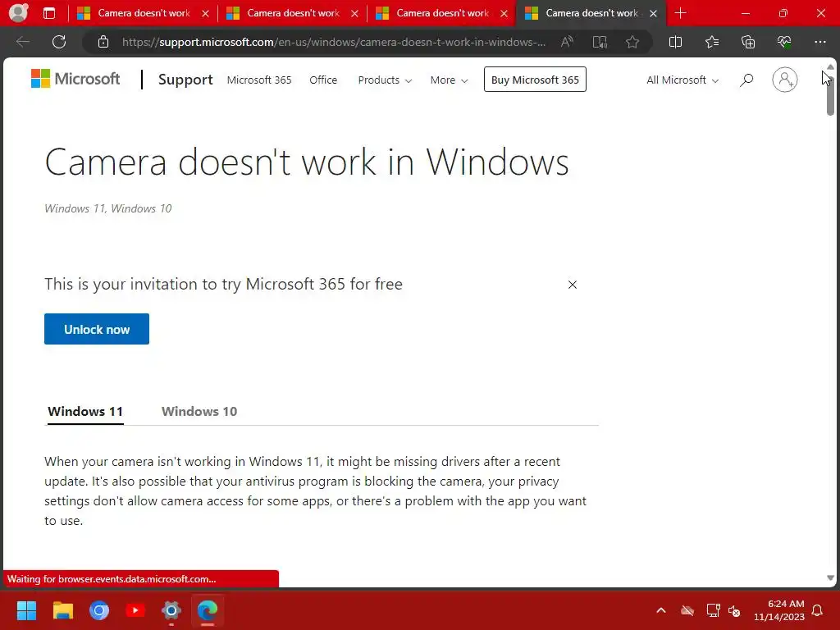Switch to the second Camera doesn't work tab

(293, 13)
